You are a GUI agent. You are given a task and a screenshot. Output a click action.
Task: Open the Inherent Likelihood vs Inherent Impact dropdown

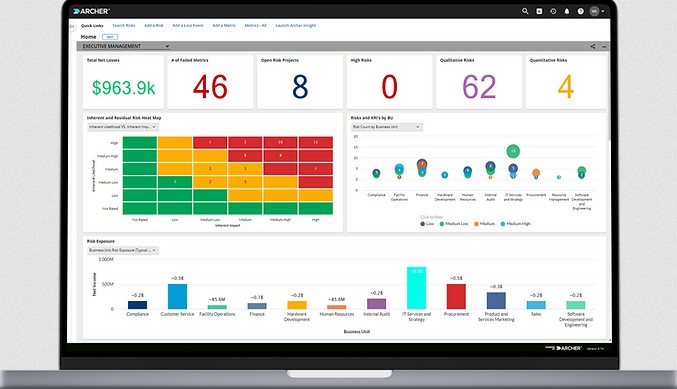[123, 127]
